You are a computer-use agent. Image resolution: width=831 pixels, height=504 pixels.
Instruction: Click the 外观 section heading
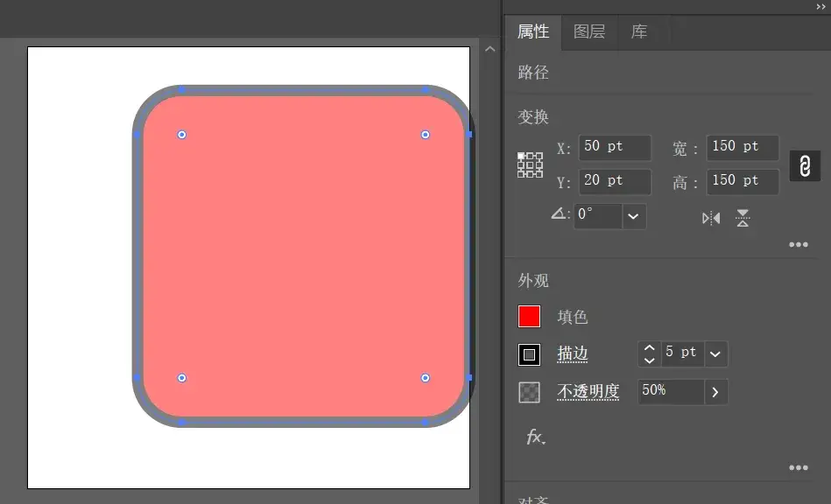(533, 281)
